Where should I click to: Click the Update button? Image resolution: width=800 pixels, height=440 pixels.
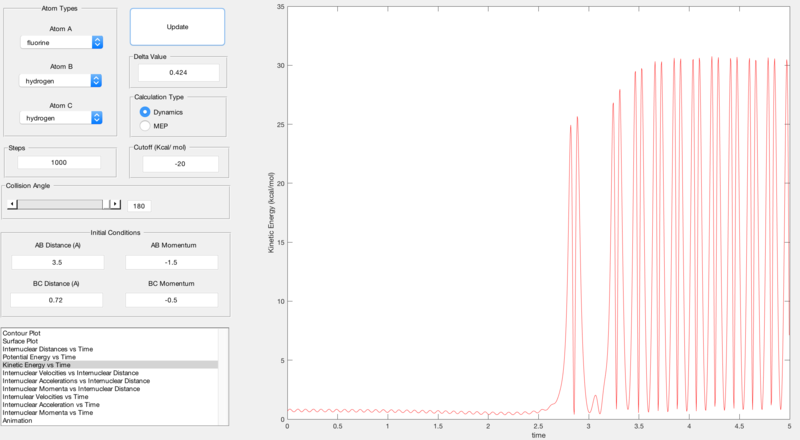177,27
